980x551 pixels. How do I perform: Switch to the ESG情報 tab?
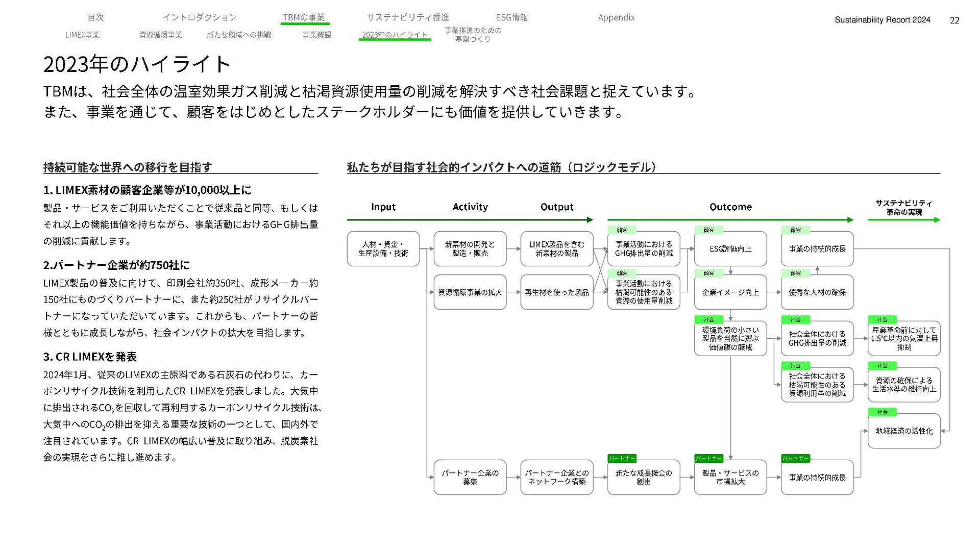click(x=511, y=17)
